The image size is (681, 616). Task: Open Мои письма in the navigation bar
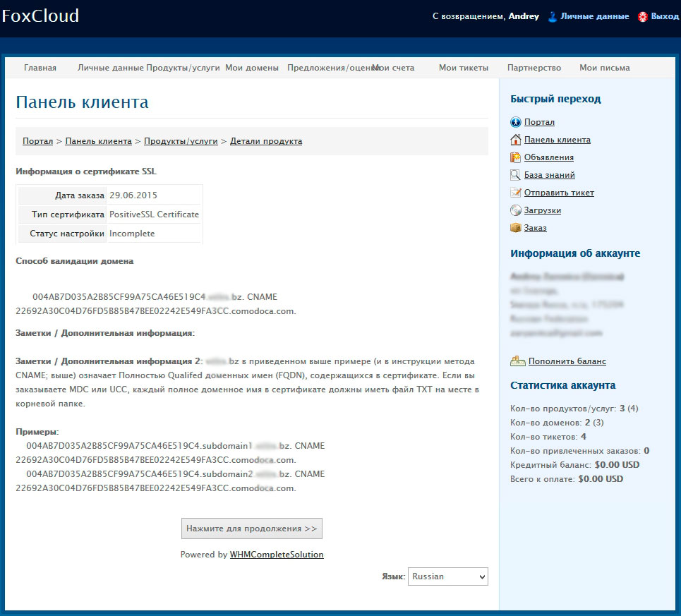coord(605,68)
